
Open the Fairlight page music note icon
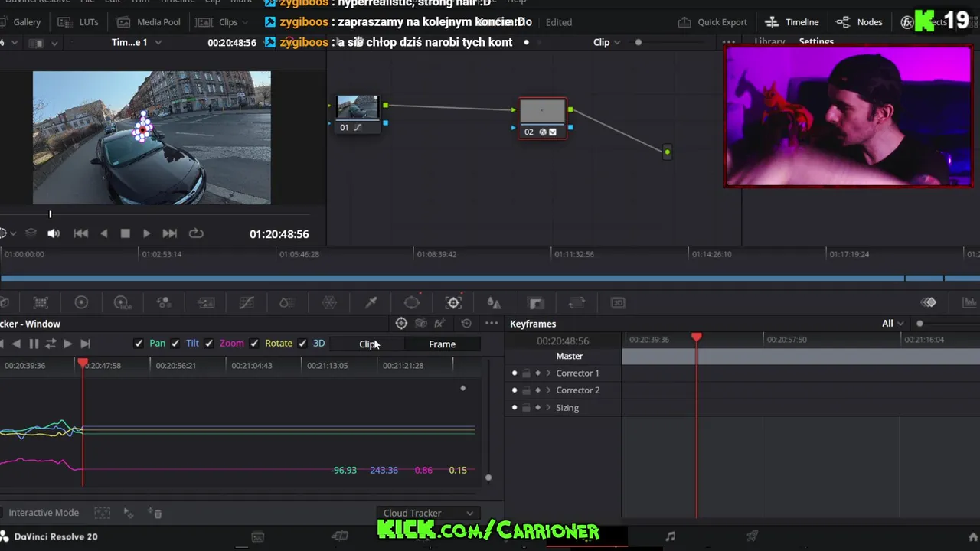(670, 536)
